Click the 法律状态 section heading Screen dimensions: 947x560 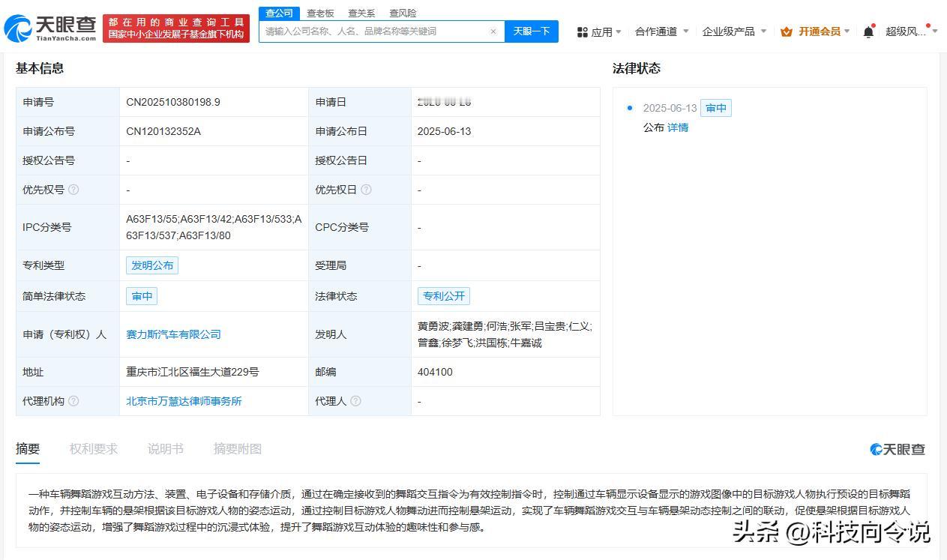[637, 68]
